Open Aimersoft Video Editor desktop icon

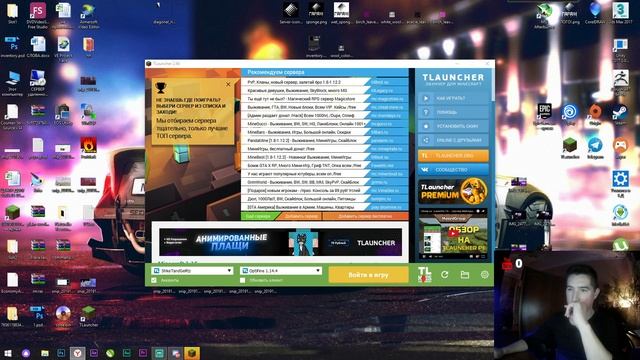(88, 16)
